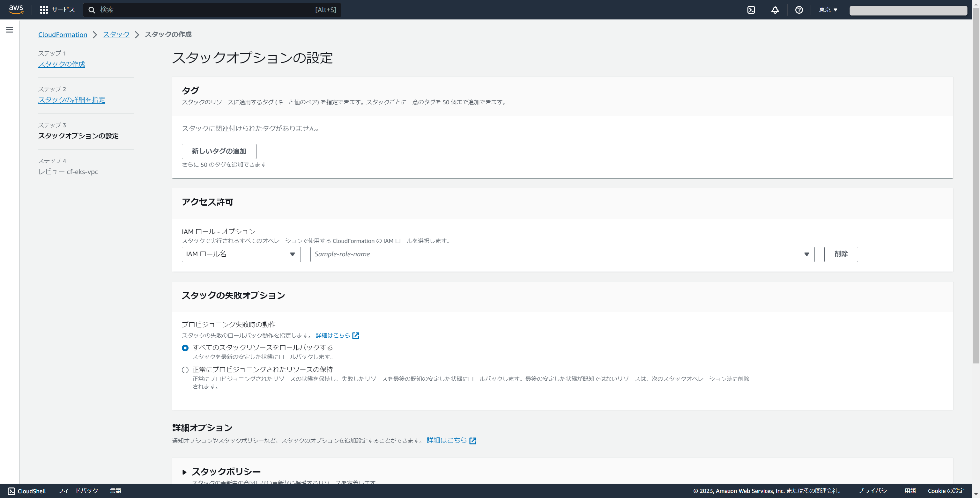Image resolution: width=980 pixels, height=498 pixels.
Task: Select 正常にプロビジョニングされたリソースの保持 radio option
Action: pos(185,370)
